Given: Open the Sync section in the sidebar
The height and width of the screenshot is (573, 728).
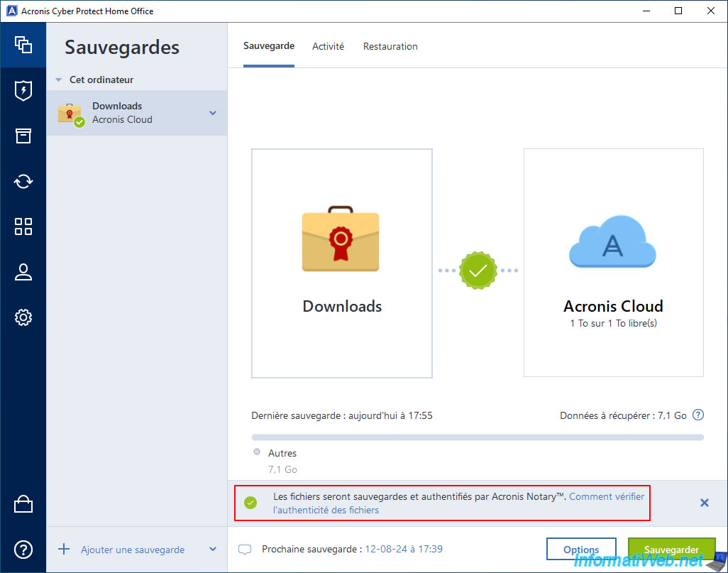Looking at the screenshot, I should pyautogui.click(x=23, y=181).
